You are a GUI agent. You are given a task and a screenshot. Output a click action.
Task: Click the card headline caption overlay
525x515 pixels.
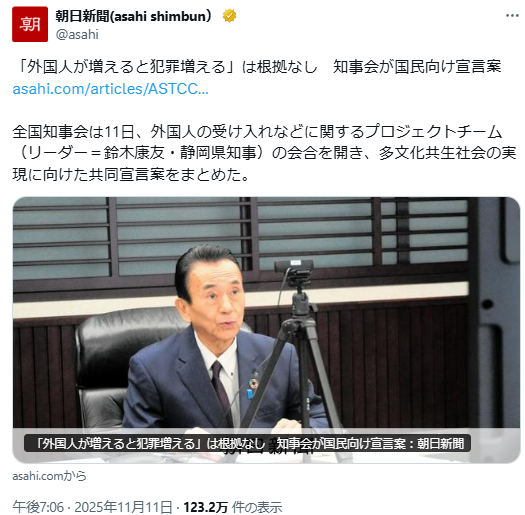pyautogui.click(x=247, y=443)
